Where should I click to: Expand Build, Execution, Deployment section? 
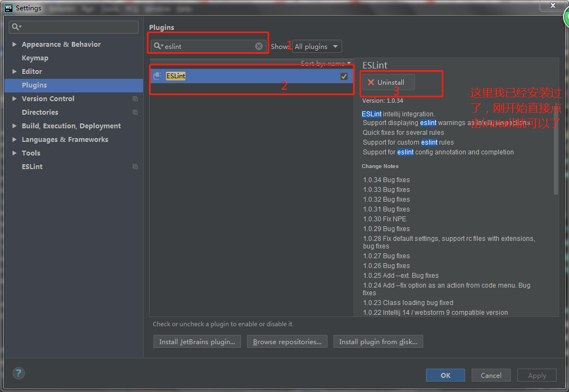[x=15, y=126]
